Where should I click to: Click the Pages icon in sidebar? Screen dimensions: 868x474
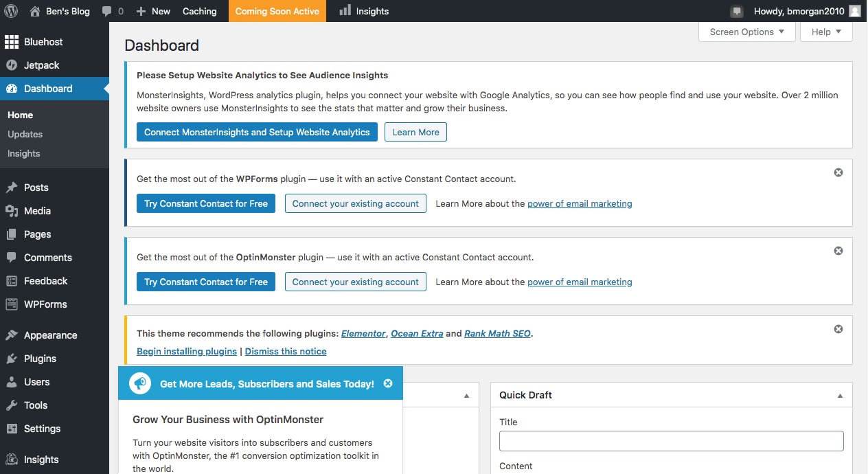pyautogui.click(x=12, y=234)
